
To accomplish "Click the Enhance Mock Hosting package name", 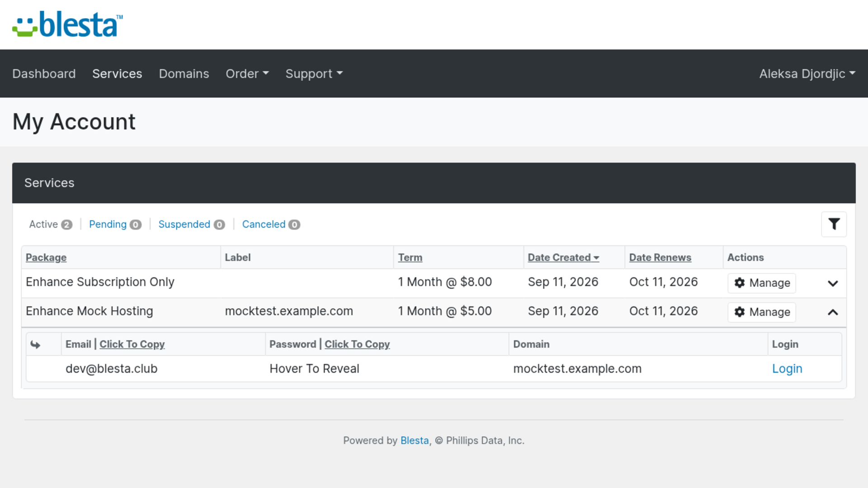I will click(x=90, y=311).
